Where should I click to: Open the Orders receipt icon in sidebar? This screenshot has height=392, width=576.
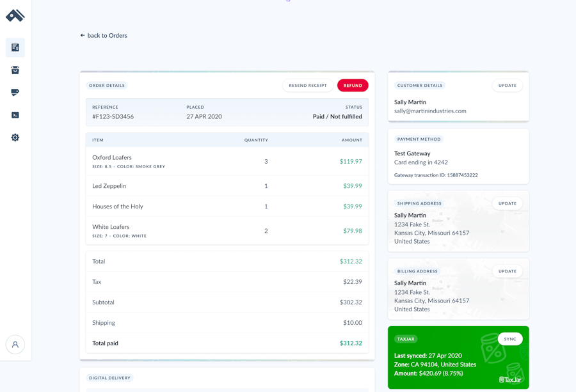(x=14, y=47)
